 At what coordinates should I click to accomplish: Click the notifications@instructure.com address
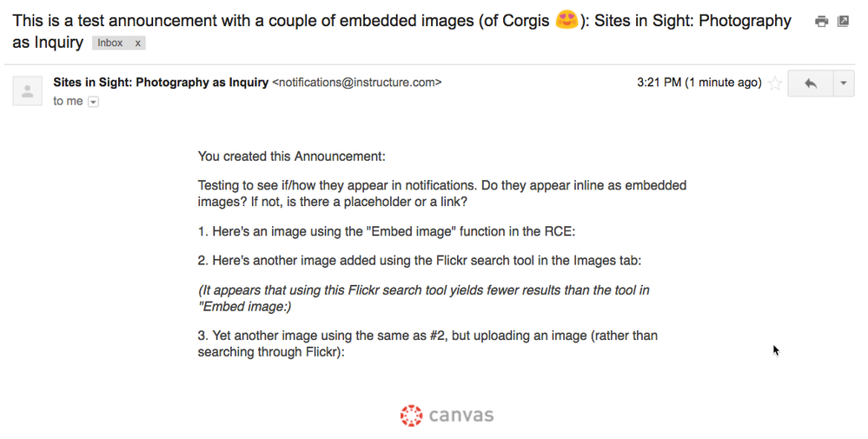(x=357, y=83)
